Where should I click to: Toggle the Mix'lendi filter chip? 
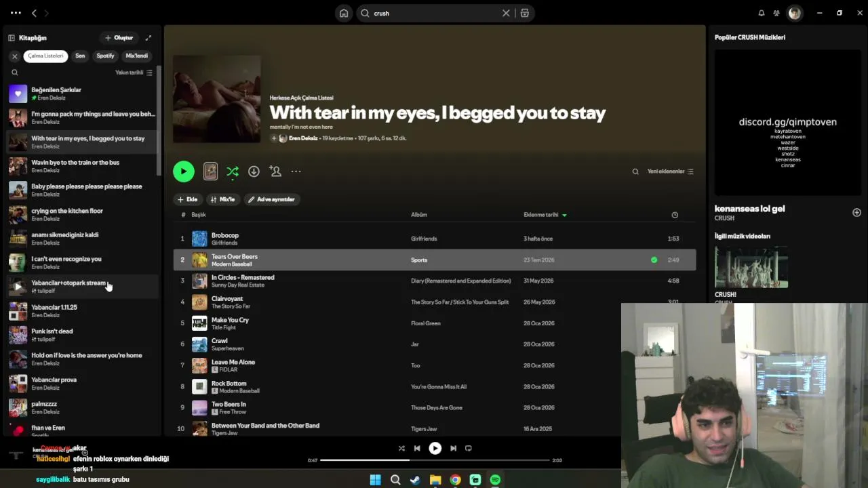point(136,56)
